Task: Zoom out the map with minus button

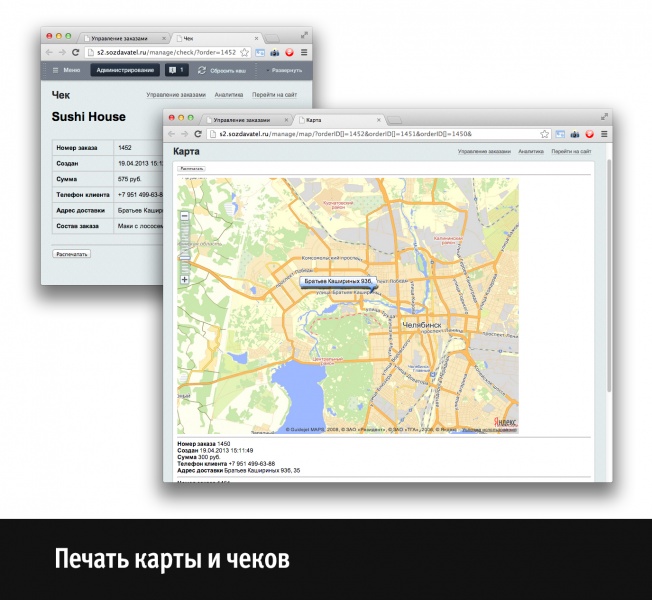Action: click(185, 216)
